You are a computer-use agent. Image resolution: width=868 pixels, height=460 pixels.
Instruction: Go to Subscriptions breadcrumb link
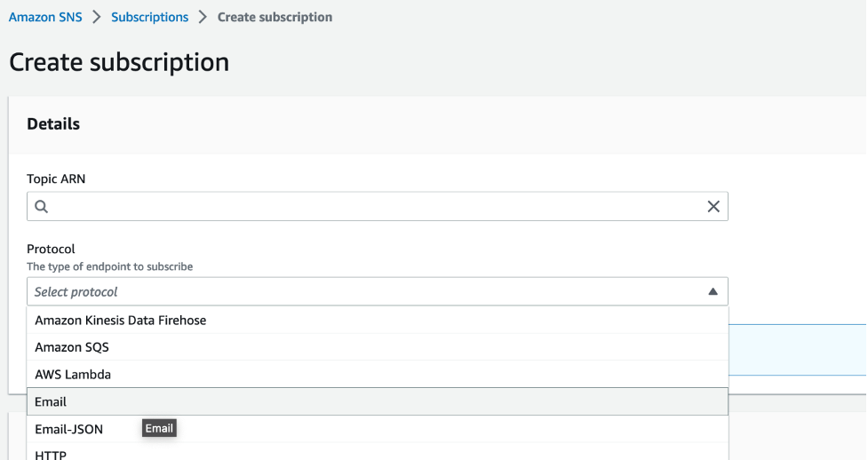click(149, 17)
